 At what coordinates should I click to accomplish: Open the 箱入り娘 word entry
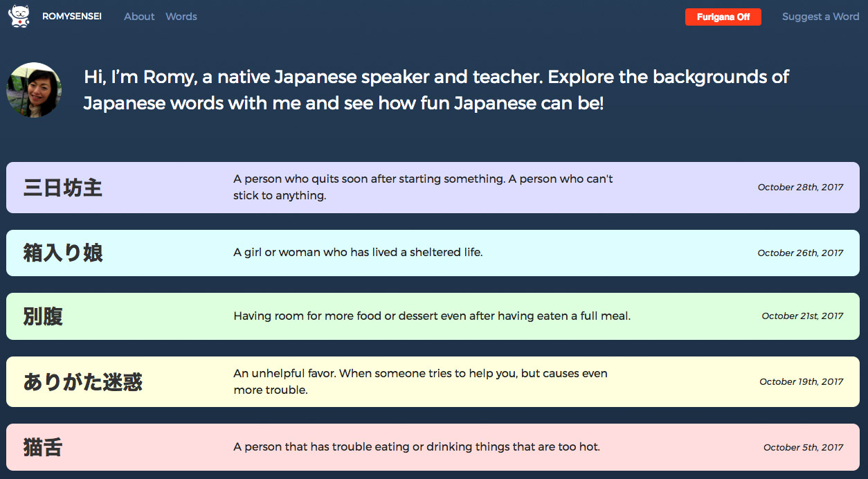(x=433, y=253)
